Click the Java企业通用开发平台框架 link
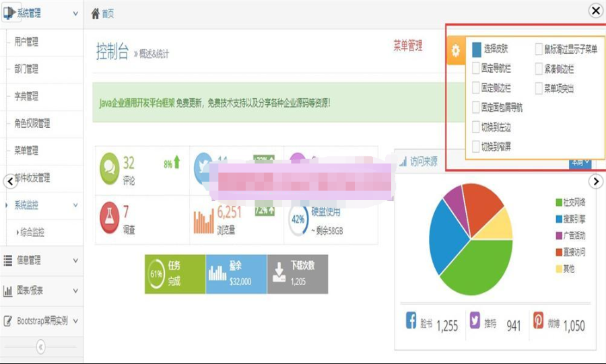 click(x=137, y=103)
